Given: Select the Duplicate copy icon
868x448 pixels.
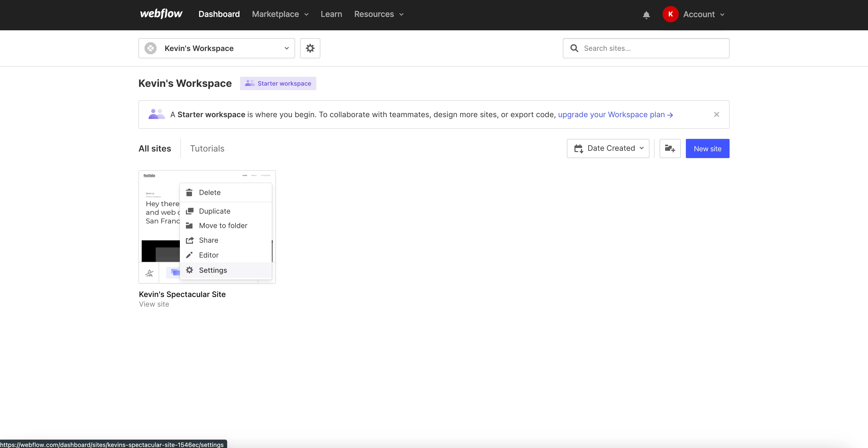Looking at the screenshot, I should point(190,211).
